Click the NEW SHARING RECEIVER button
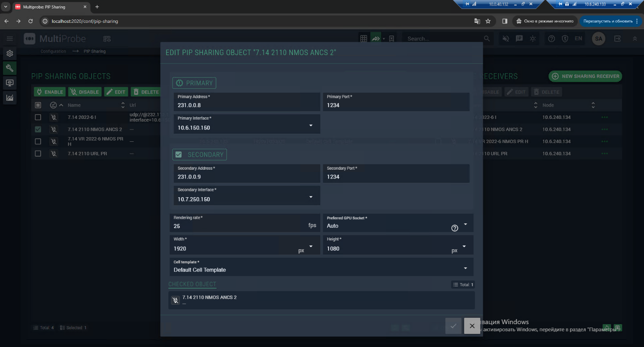644x347 pixels. tap(585, 76)
